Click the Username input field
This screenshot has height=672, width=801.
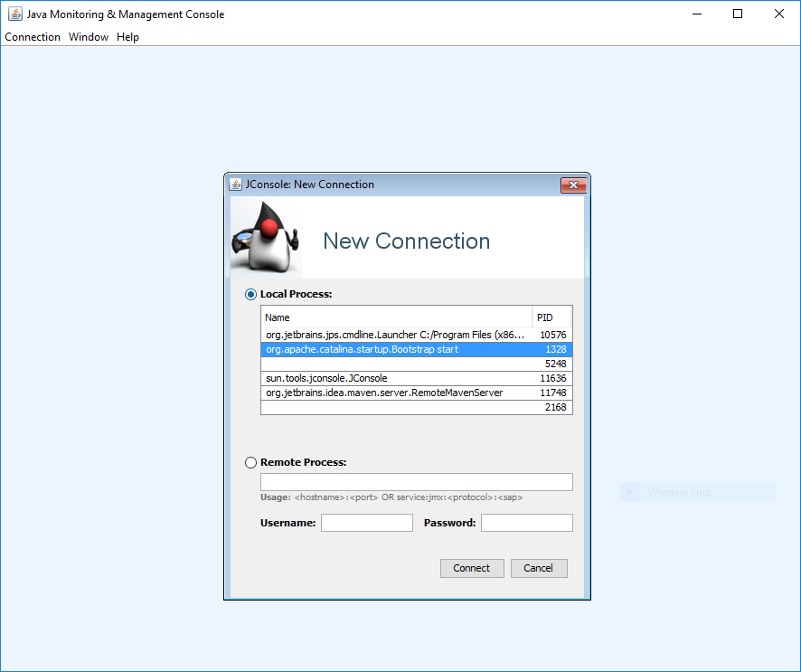coord(366,523)
